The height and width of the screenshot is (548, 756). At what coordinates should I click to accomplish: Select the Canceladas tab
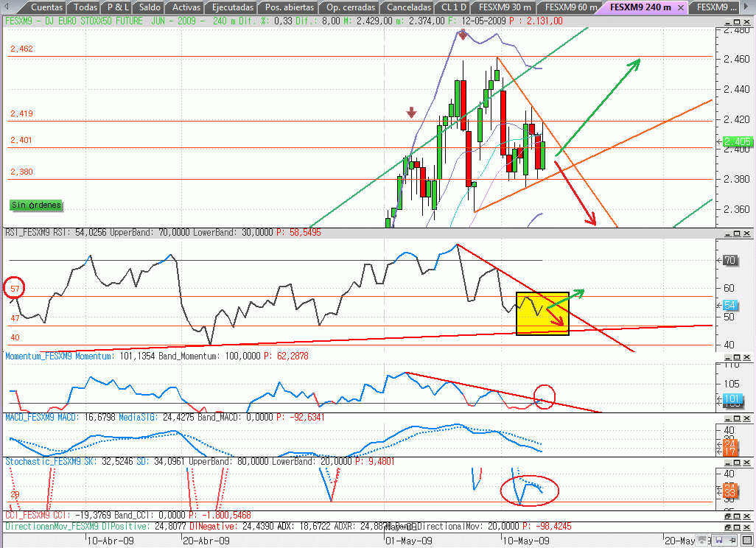[407, 7]
